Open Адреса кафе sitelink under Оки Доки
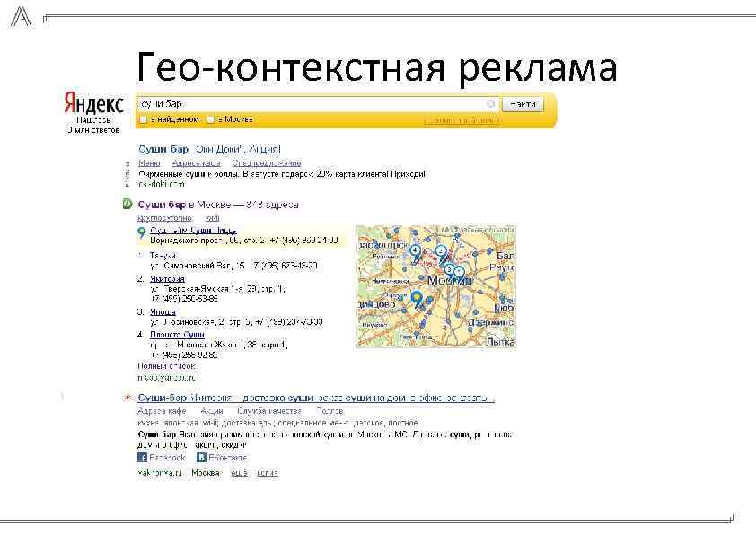Screen dimensions: 756x534 (x=197, y=163)
